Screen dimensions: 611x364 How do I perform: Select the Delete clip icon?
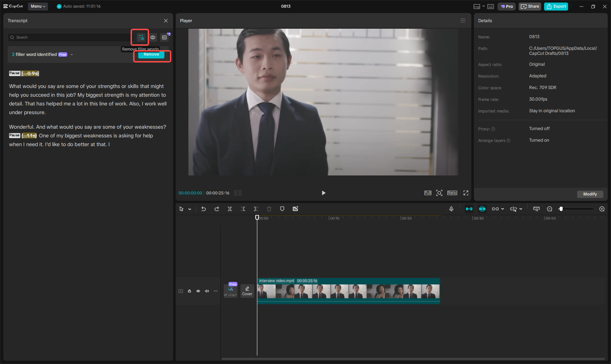click(x=269, y=209)
